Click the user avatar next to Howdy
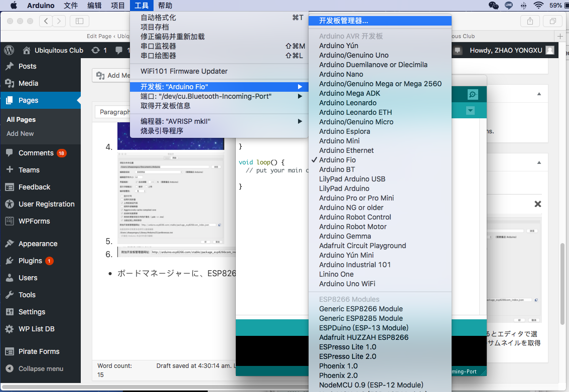 click(x=550, y=51)
